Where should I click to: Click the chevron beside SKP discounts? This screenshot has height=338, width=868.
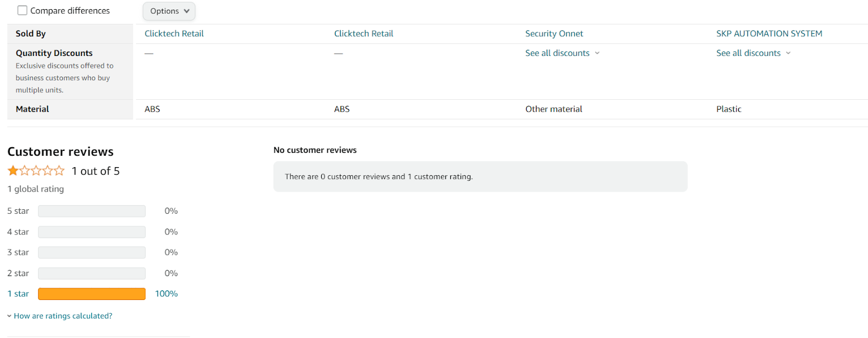click(x=788, y=53)
